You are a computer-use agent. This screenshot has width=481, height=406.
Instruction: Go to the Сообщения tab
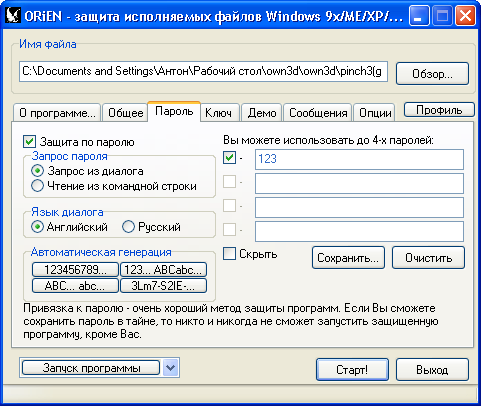[318, 113]
